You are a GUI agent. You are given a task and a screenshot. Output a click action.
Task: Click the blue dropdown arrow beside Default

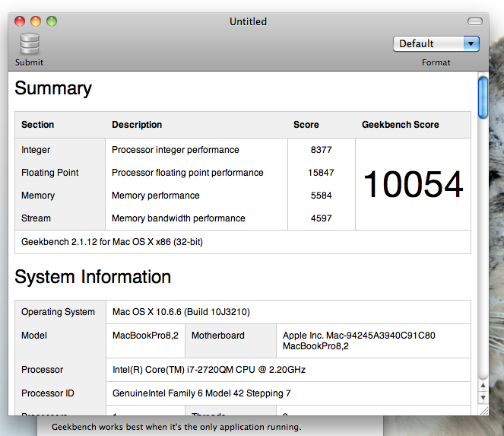pyautogui.click(x=471, y=44)
